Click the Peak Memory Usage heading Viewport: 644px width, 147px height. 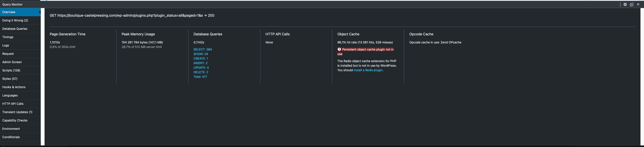[x=138, y=34]
